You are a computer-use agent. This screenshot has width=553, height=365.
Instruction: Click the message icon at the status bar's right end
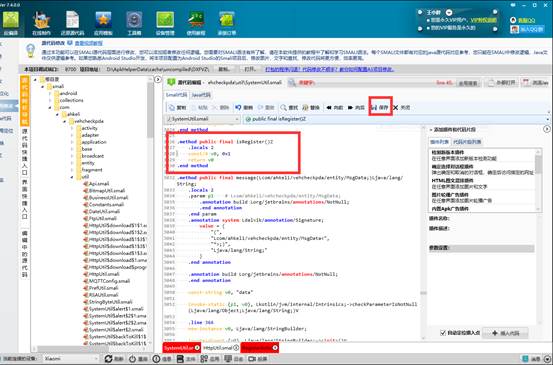[x=525, y=359]
